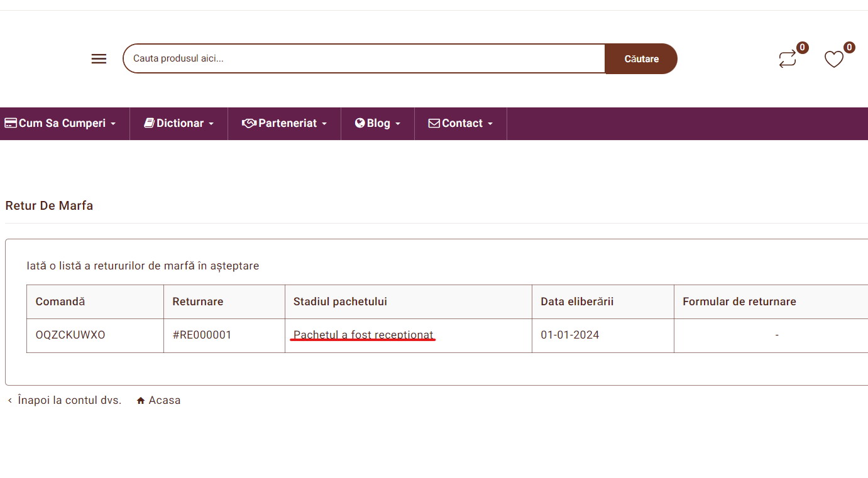Screen dimensions: 868x478
Task: Click the home icon beside Acasa
Action: pos(141,401)
